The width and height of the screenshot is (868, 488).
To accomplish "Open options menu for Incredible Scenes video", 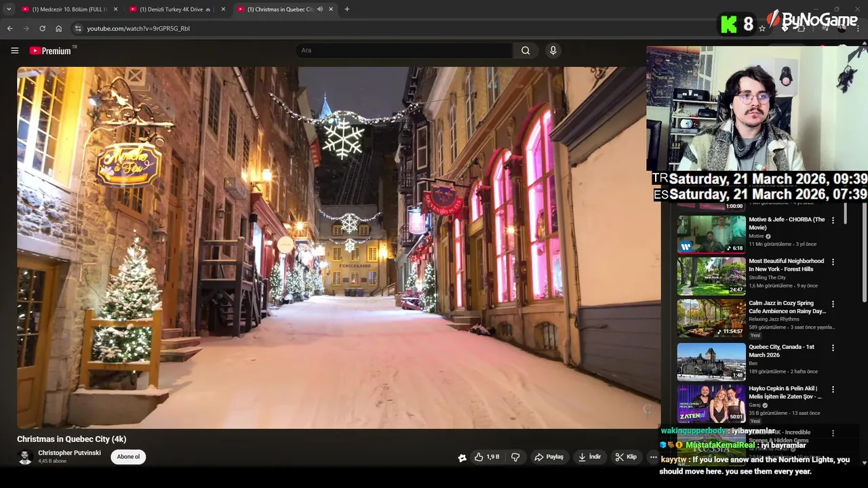I will 833,433.
